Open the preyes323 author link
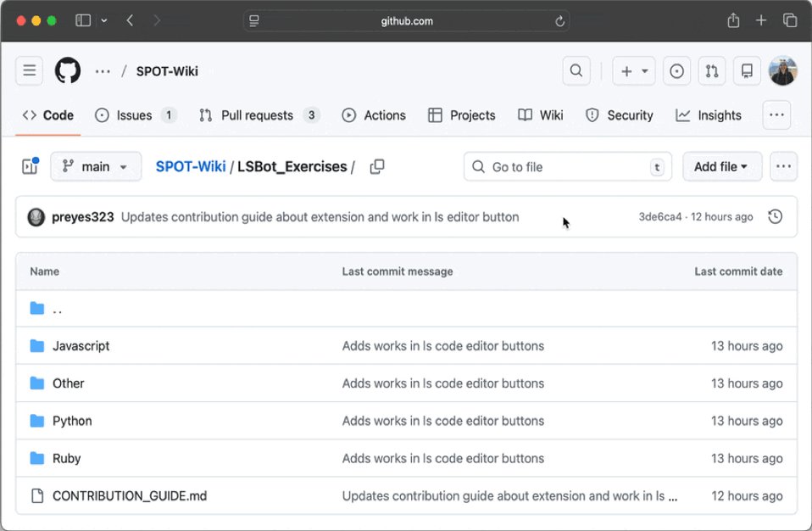Viewport: 812px width, 531px height. [x=83, y=217]
